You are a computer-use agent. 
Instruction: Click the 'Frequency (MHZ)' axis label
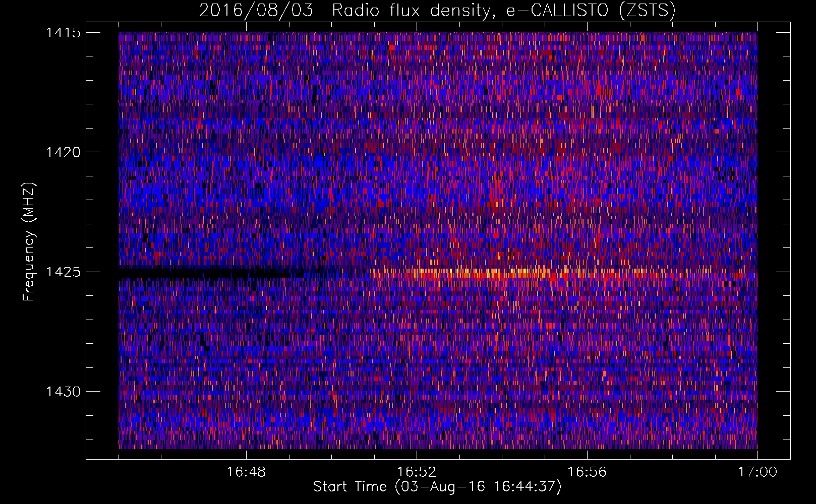(x=29, y=241)
